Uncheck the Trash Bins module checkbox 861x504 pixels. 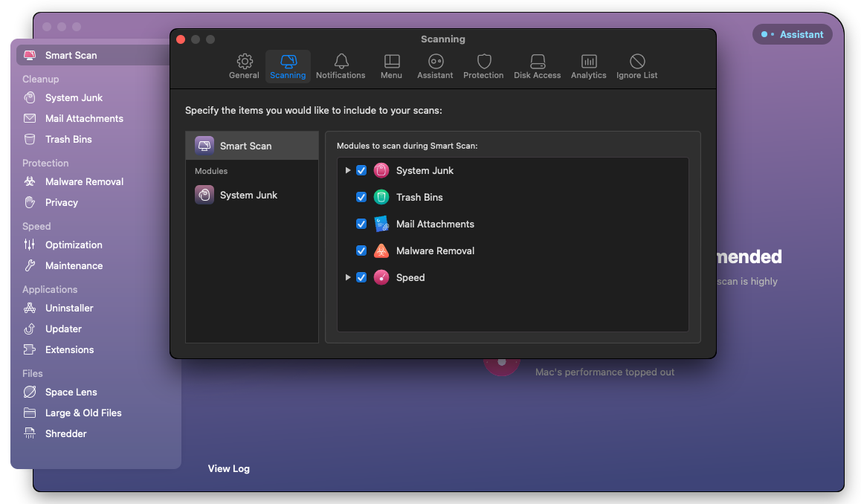coord(361,197)
